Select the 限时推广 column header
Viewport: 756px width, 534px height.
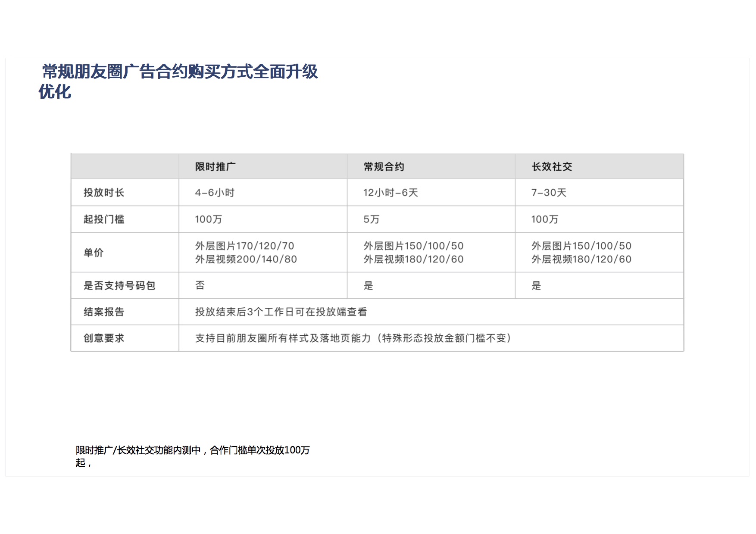coord(215,167)
